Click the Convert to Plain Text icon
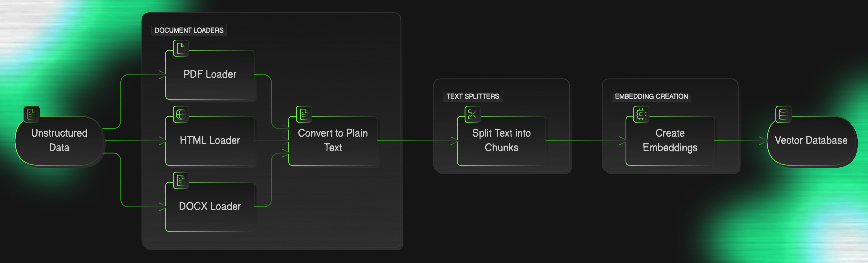This screenshot has height=263, width=868. [304, 114]
